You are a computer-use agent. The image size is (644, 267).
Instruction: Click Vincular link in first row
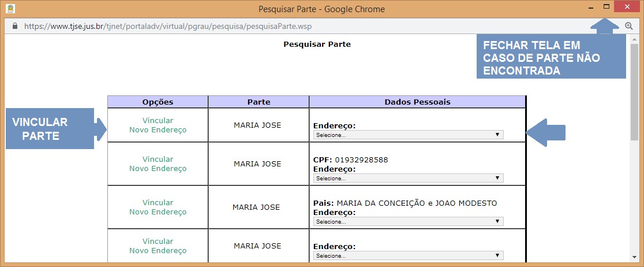158,121
